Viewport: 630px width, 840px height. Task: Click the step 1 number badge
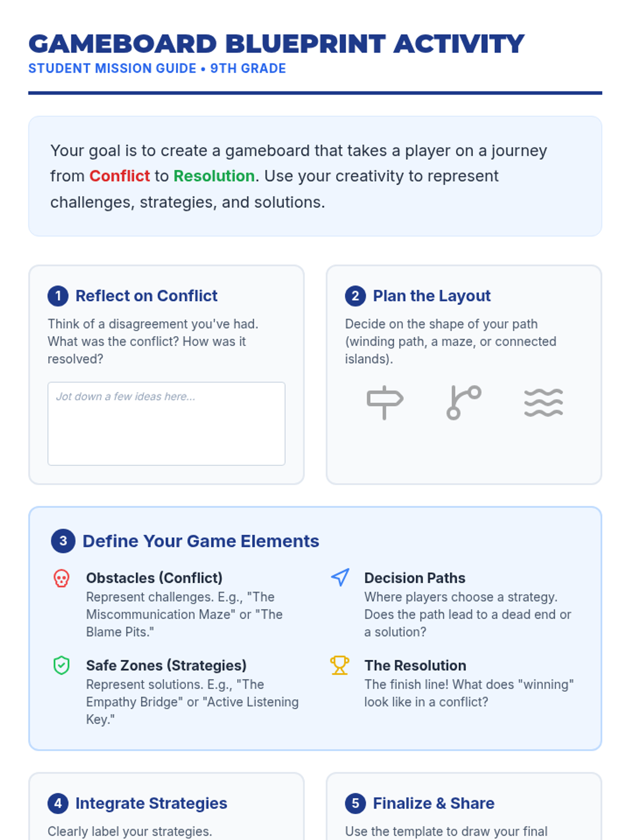coord(58,296)
